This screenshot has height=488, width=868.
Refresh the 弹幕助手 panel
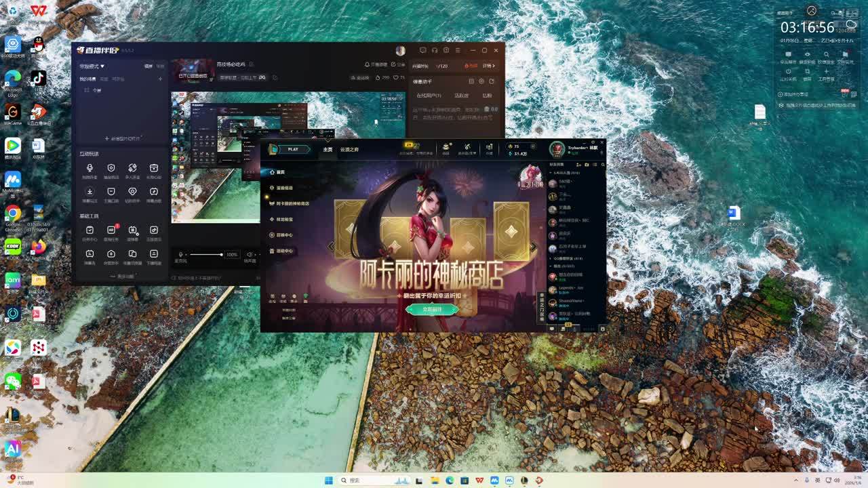point(492,81)
